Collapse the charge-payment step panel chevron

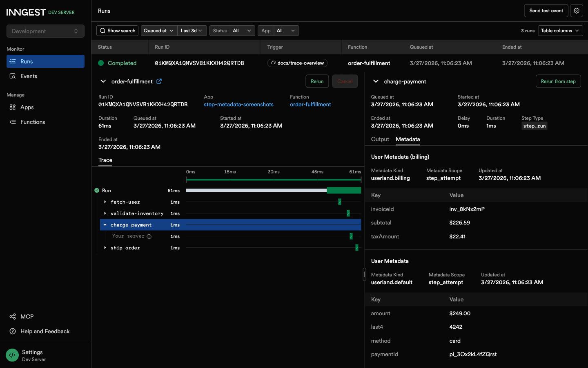(x=376, y=81)
